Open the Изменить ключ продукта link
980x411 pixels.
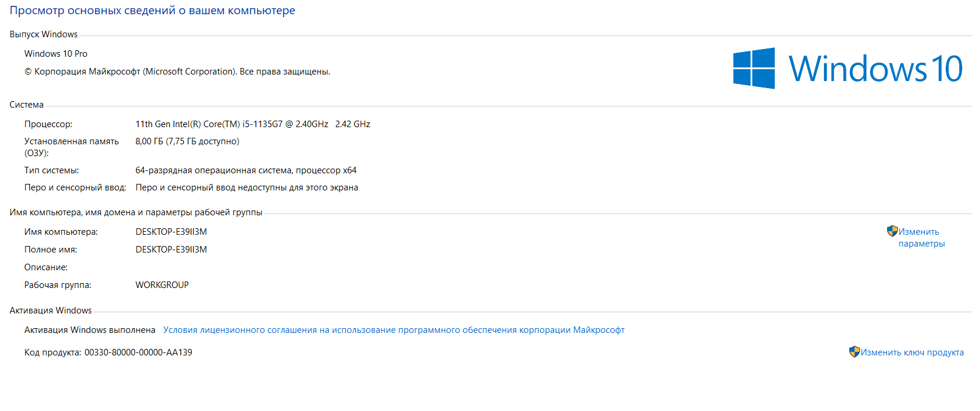tap(912, 352)
